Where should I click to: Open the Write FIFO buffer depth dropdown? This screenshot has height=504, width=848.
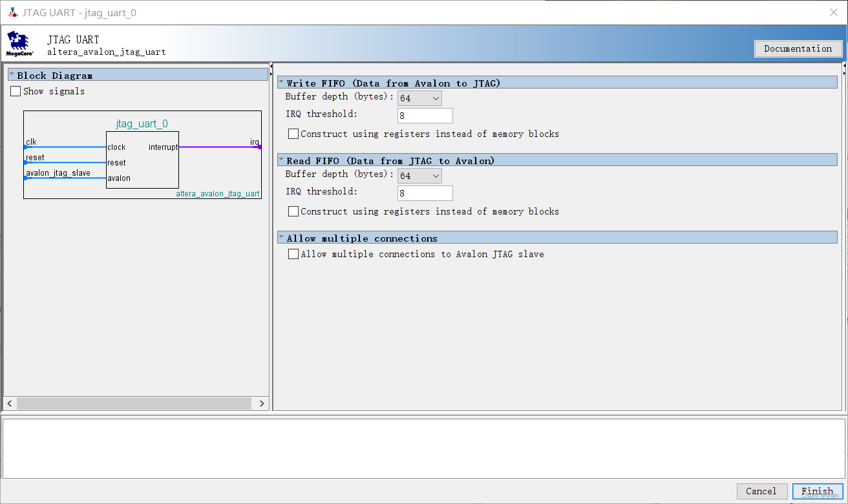[419, 98]
